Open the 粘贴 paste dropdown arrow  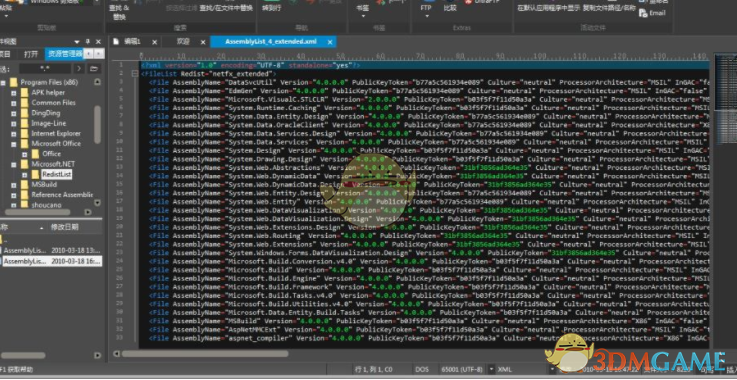(x=6, y=16)
